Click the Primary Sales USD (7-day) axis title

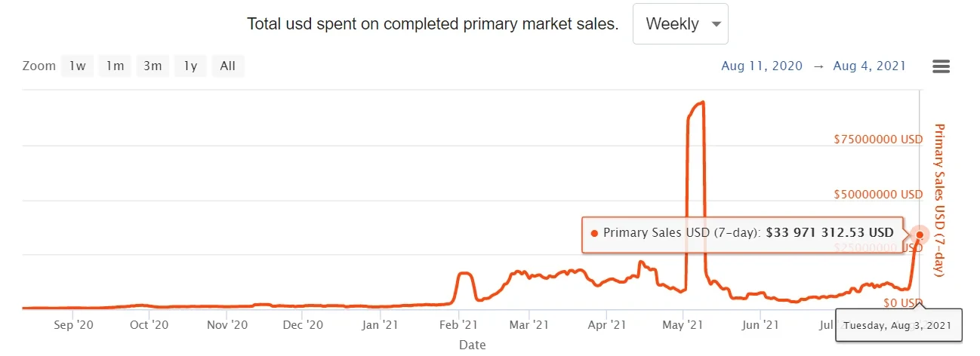point(940,200)
